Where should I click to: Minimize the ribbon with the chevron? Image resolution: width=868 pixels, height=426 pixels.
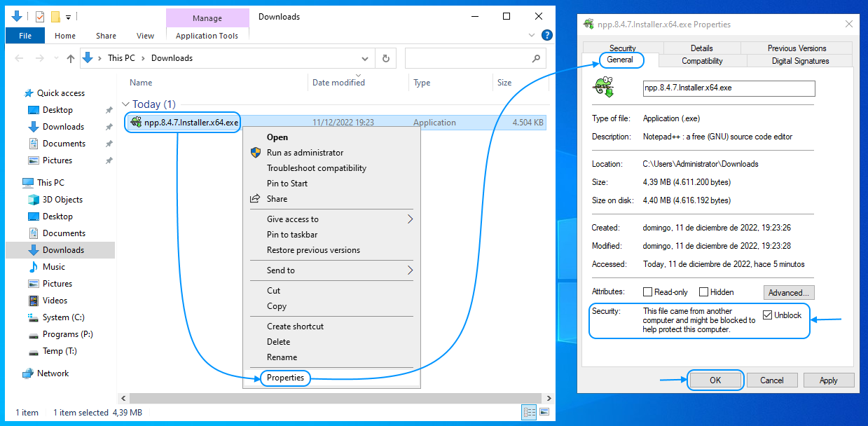click(x=532, y=35)
